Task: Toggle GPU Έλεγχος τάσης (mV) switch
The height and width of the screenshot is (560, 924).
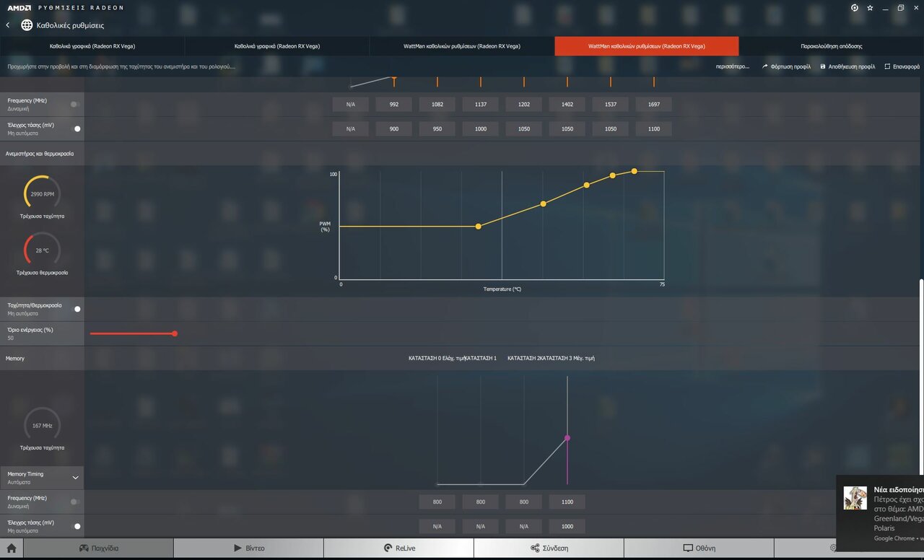Action: (77, 128)
